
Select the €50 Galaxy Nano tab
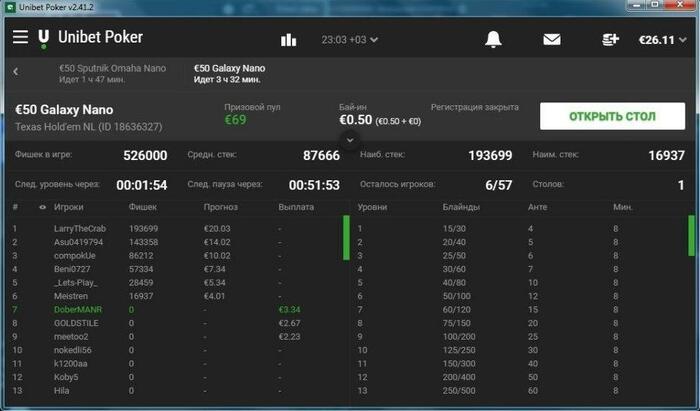(229, 74)
